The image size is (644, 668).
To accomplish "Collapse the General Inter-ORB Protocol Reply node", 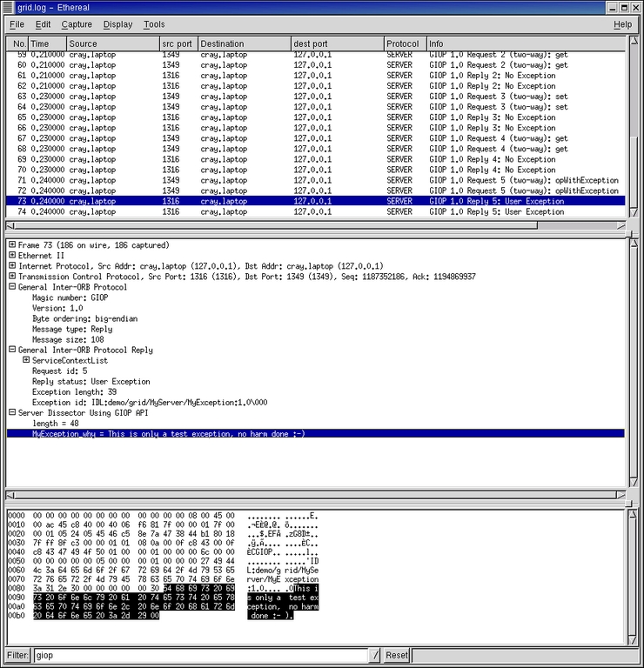I will pos(12,350).
